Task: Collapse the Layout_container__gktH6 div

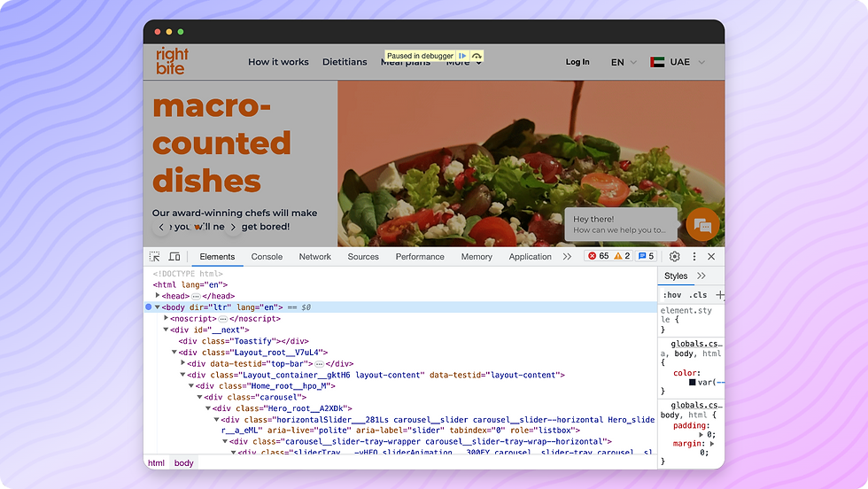Action: (182, 375)
